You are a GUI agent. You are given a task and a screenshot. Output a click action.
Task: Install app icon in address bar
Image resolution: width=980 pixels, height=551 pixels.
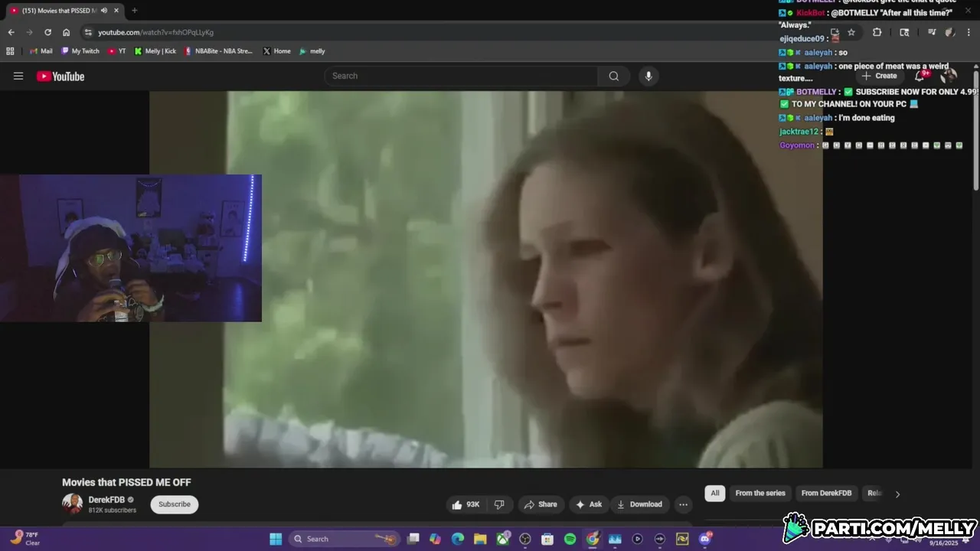(x=835, y=32)
